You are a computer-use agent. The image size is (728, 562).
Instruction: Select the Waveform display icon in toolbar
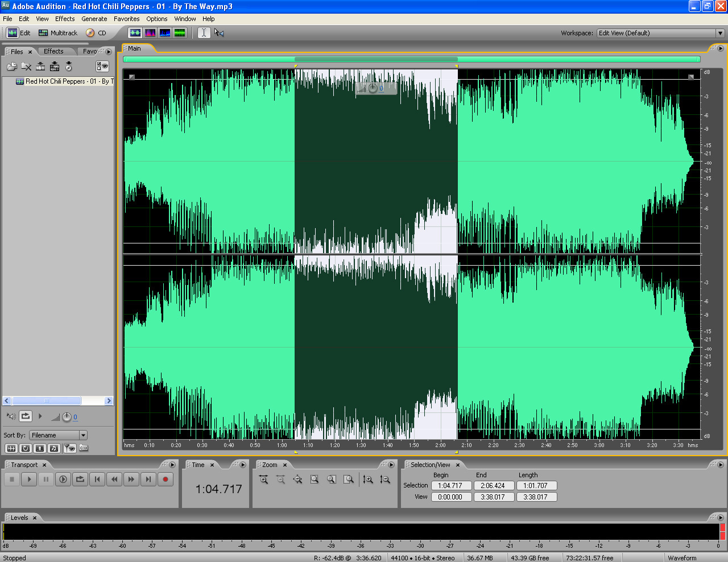point(135,33)
